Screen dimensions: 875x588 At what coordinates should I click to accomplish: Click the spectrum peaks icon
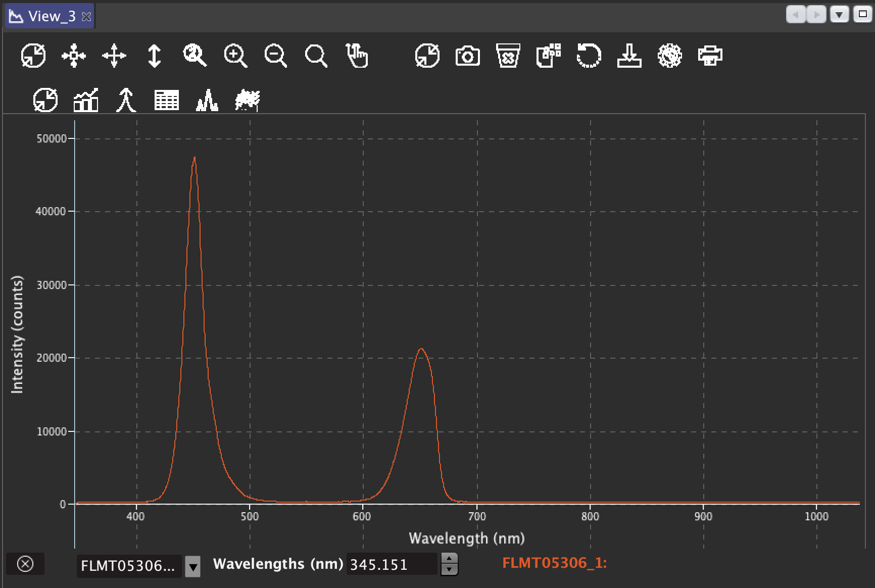click(x=207, y=100)
